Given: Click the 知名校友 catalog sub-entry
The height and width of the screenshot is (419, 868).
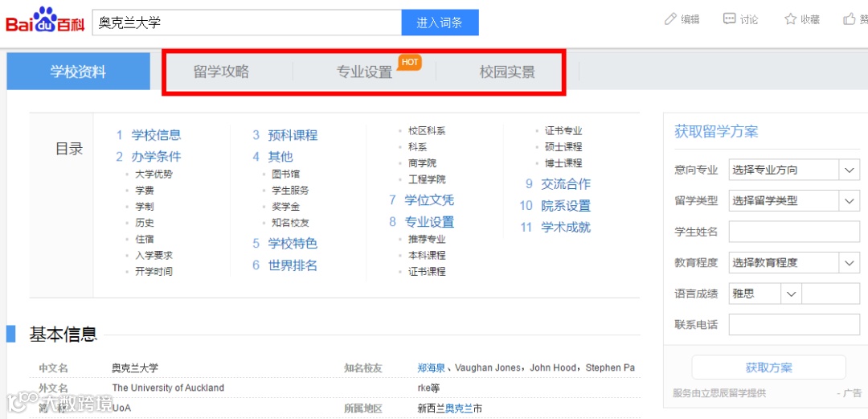Looking at the screenshot, I should point(290,223).
